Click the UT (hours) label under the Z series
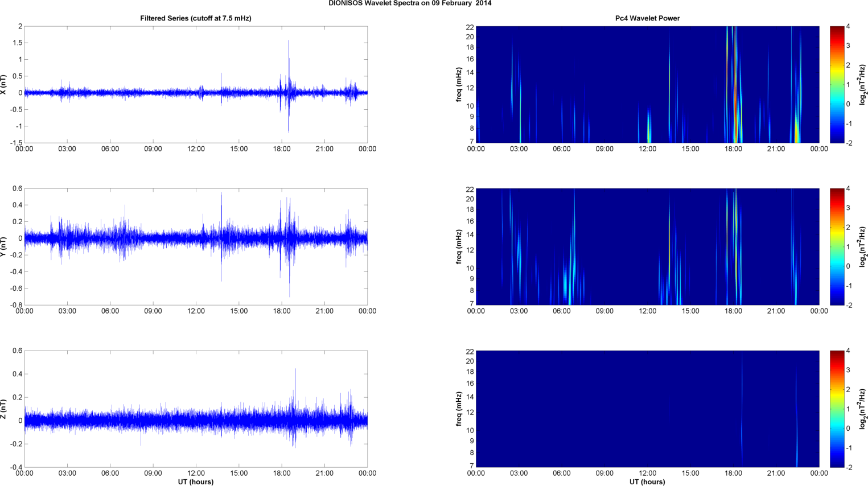This screenshot has width=868, height=486. [196, 481]
